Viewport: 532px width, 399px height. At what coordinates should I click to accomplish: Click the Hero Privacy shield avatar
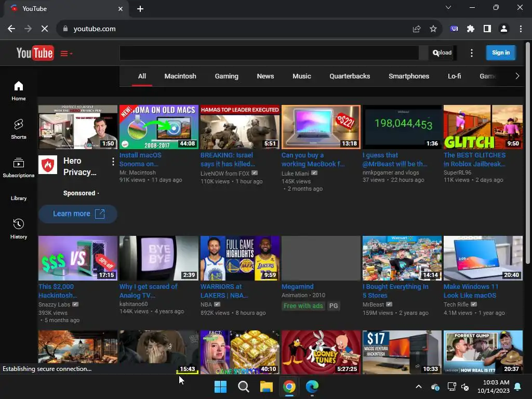click(48, 165)
